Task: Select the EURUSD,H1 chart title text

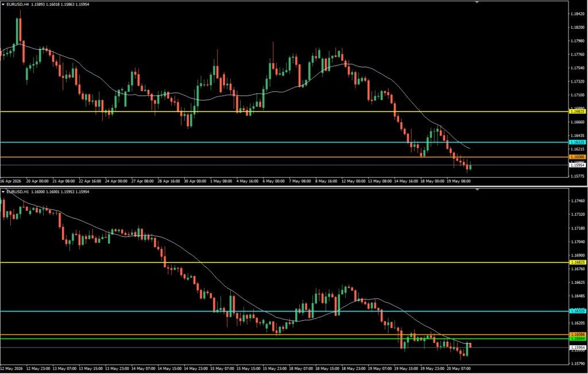Action: click(18, 192)
